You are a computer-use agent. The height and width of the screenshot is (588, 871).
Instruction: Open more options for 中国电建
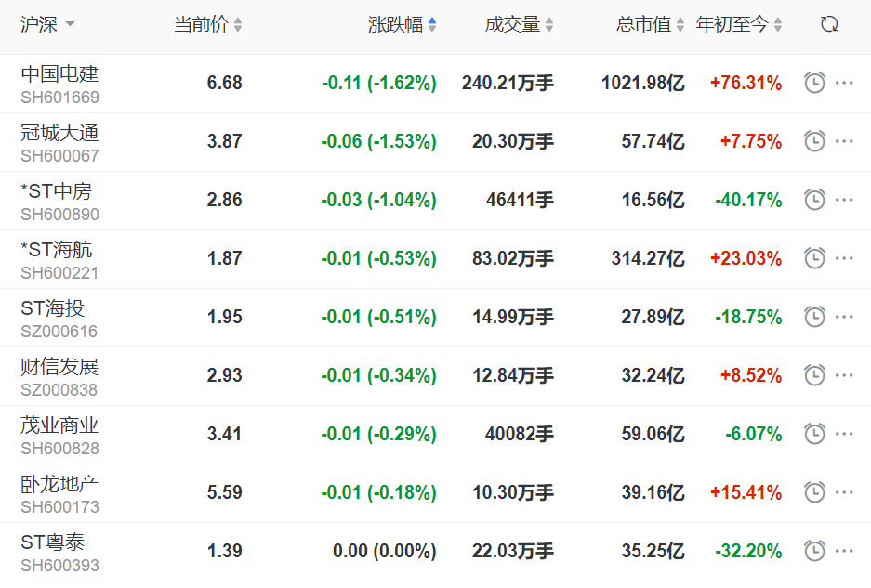pyautogui.click(x=844, y=83)
